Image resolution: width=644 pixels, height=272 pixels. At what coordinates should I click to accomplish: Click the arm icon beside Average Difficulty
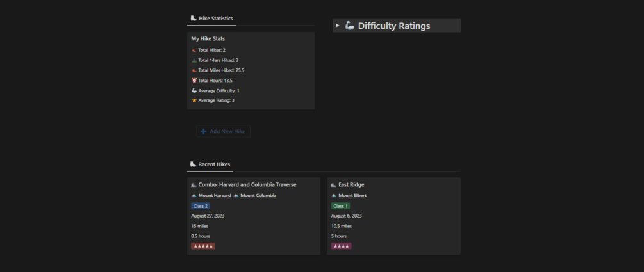click(194, 91)
